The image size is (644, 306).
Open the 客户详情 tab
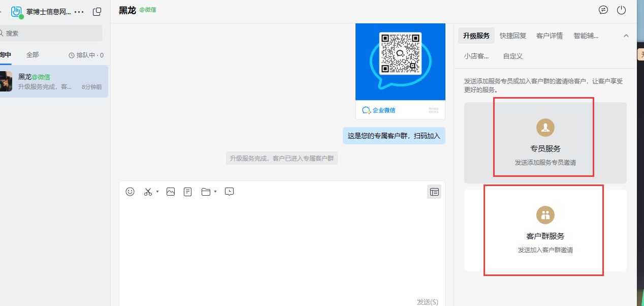click(550, 36)
